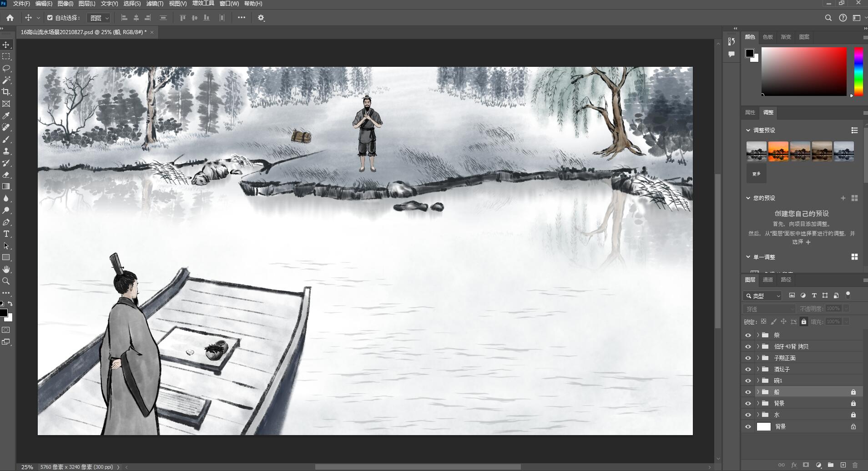Select the Move tool in the toolbox

(6, 45)
